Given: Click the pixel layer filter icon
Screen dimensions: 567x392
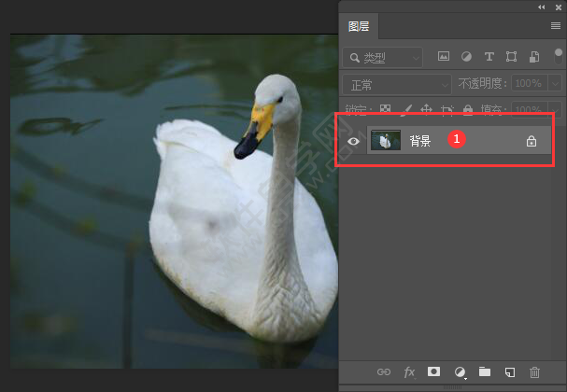Looking at the screenshot, I should 444,57.
